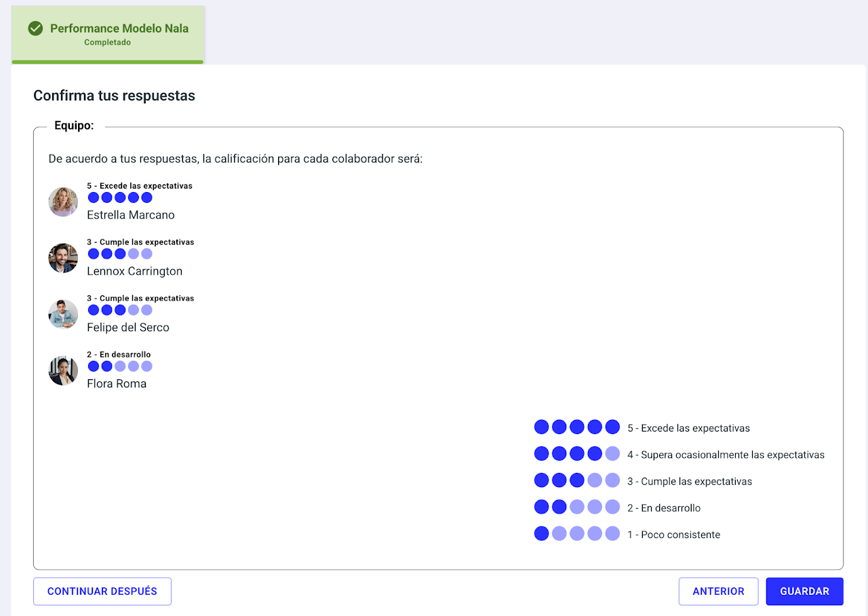Image resolution: width=868 pixels, height=616 pixels.
Task: Click Flora Roma's two-dot rating indicator
Action: pos(120,366)
